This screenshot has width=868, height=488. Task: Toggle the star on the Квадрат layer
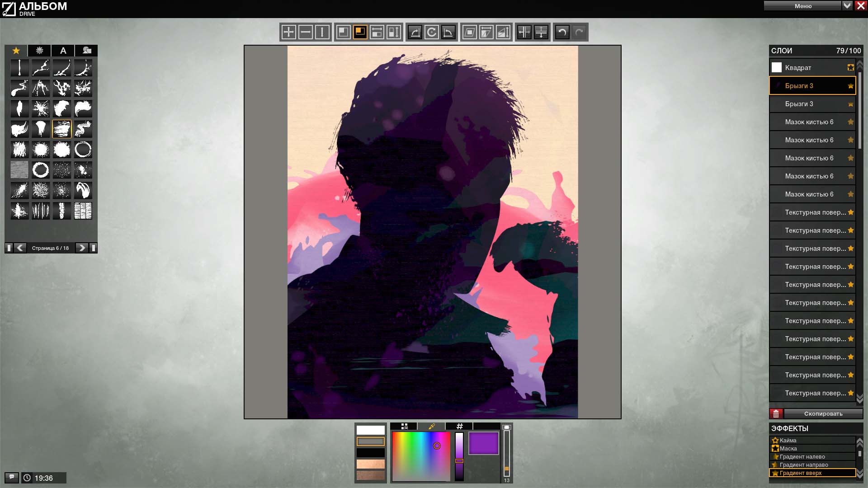pyautogui.click(x=850, y=67)
